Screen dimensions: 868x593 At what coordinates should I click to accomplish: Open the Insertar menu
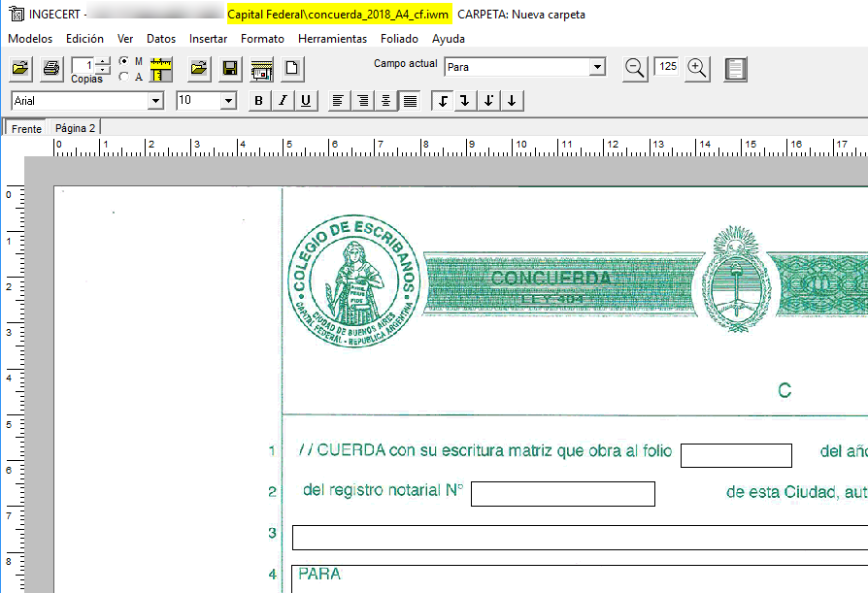(x=208, y=39)
